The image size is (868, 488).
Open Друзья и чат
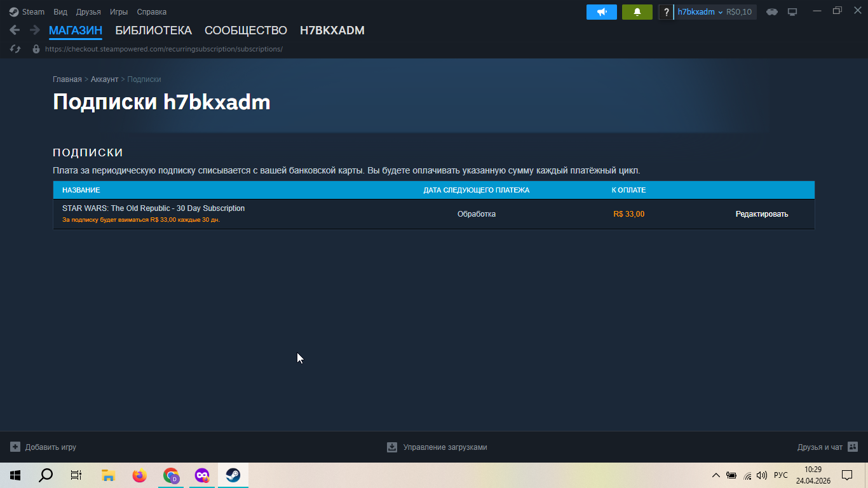point(820,447)
